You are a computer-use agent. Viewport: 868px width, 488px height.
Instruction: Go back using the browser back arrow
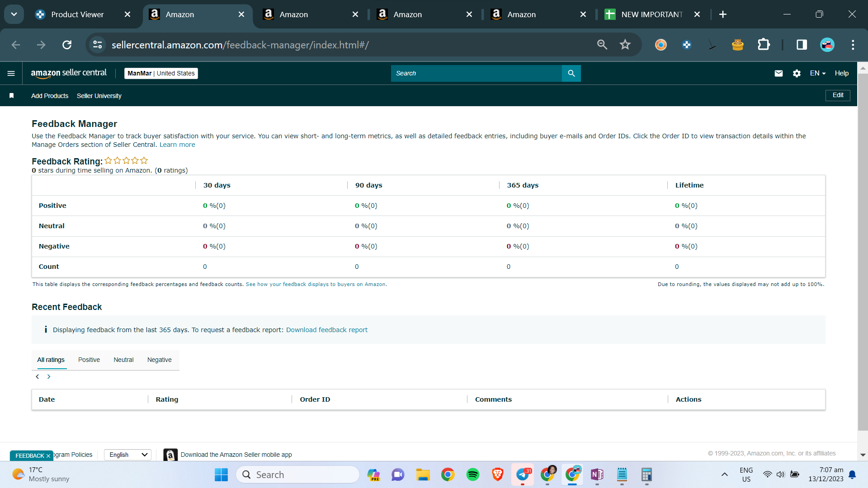(16, 45)
